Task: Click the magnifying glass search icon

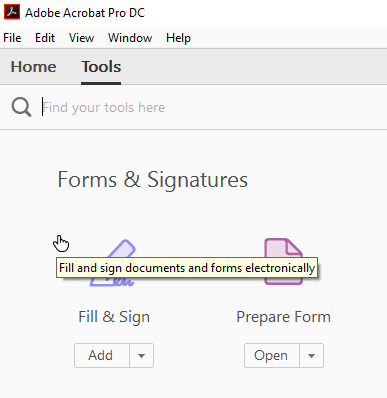Action: [x=21, y=107]
